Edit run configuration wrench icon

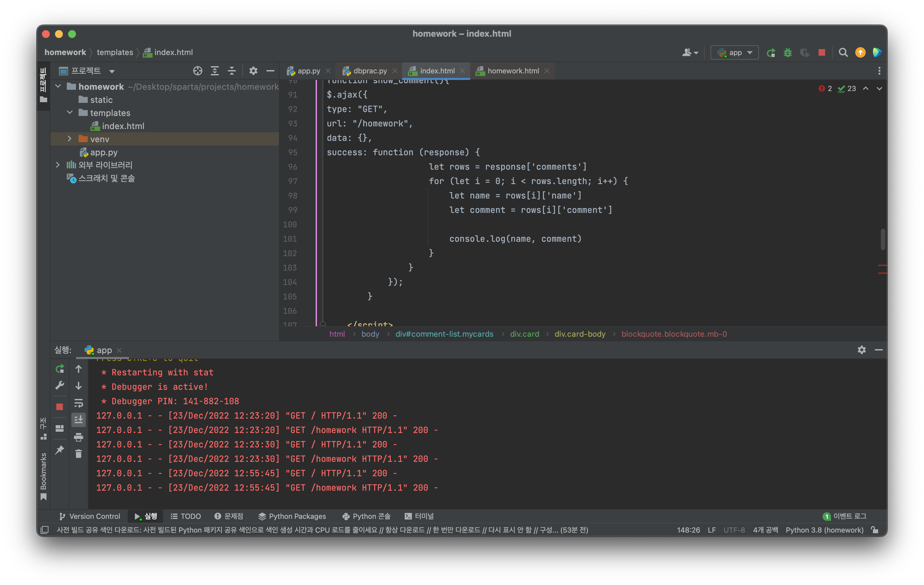click(x=60, y=386)
